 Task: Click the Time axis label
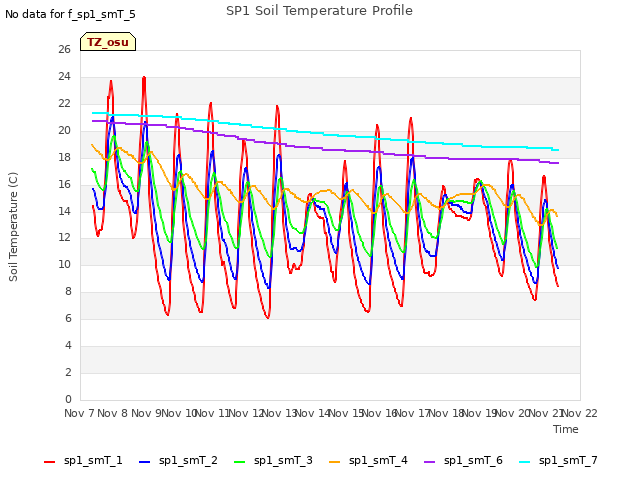click(566, 429)
